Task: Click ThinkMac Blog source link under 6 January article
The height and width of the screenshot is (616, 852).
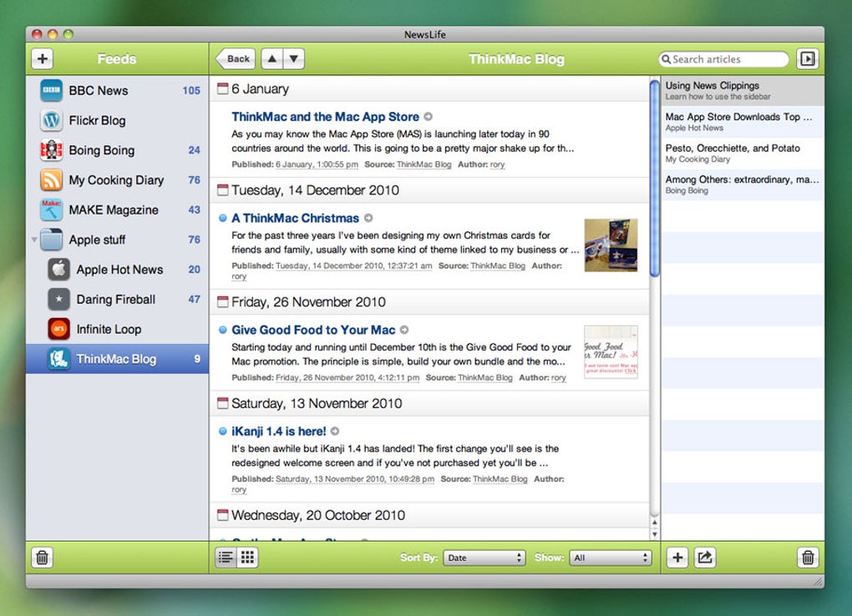Action: click(x=423, y=164)
